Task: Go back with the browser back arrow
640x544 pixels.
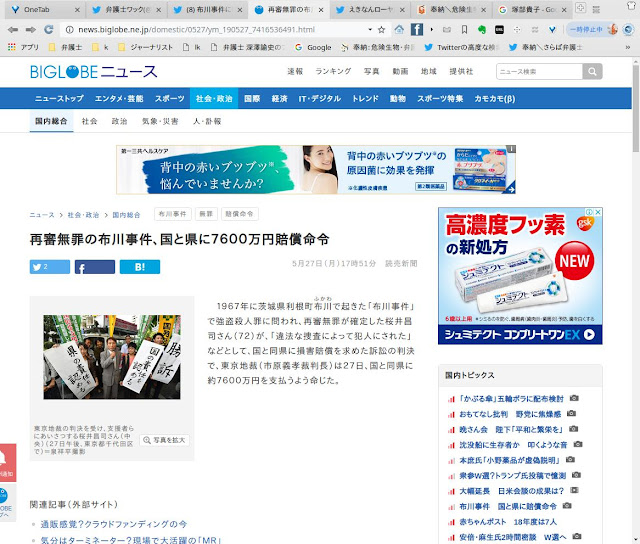Action: coord(13,29)
